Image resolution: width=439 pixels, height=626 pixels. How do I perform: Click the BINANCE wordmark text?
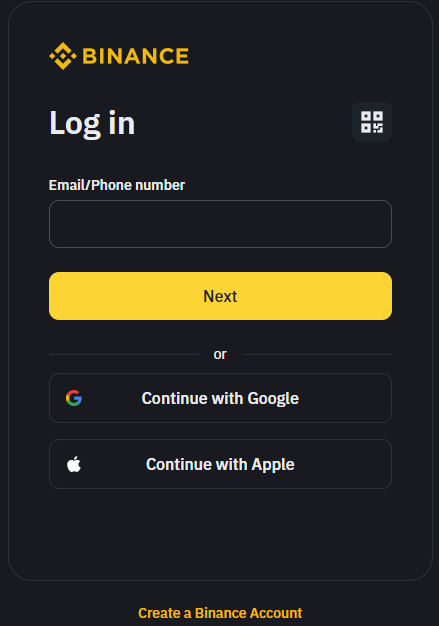tap(135, 56)
